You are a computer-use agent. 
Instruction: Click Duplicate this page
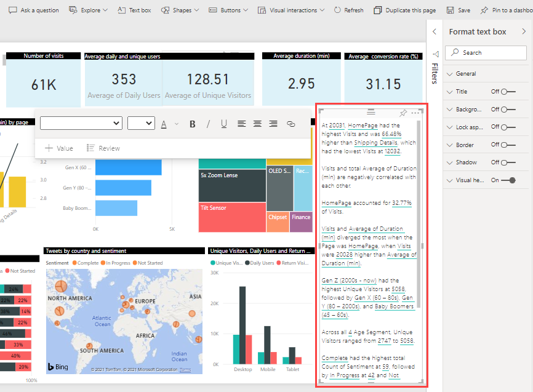point(405,10)
